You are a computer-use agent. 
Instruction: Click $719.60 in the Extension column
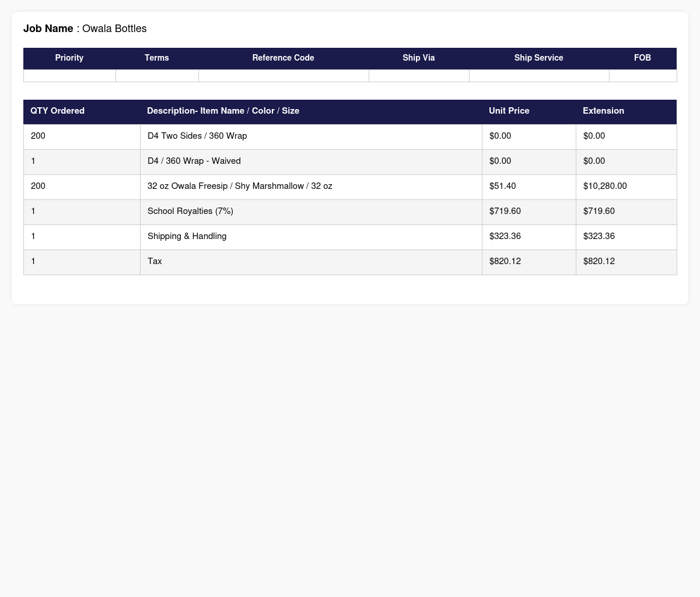tap(599, 211)
